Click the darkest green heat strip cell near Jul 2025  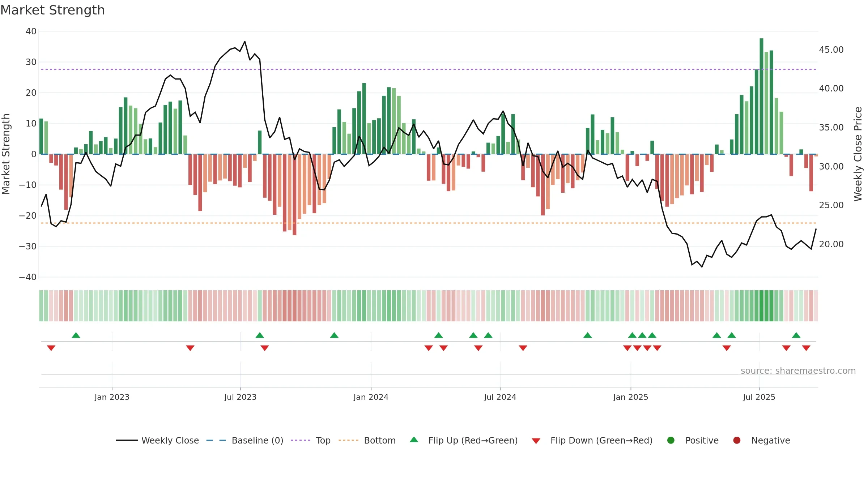tap(761, 306)
